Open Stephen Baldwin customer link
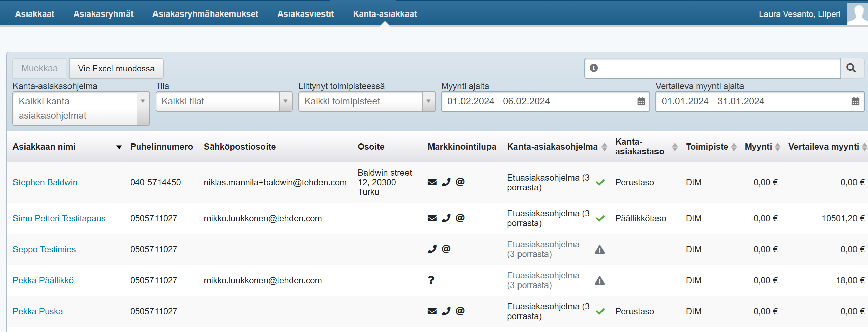This screenshot has width=868, height=332. 45,182
